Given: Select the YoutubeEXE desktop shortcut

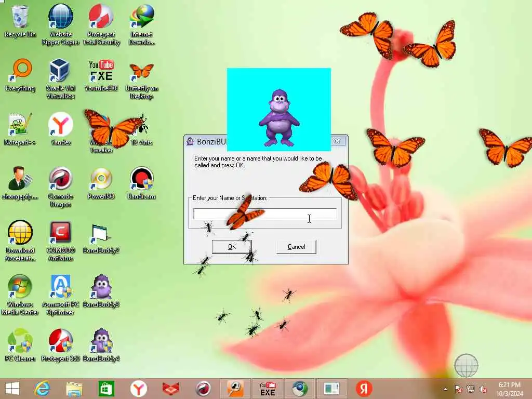Looking at the screenshot, I should pyautogui.click(x=101, y=75).
